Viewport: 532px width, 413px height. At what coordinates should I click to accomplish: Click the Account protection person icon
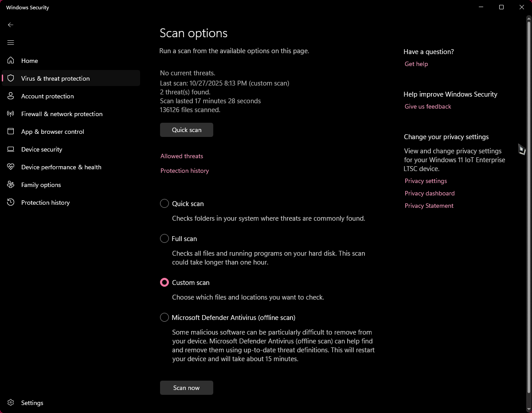(11, 96)
